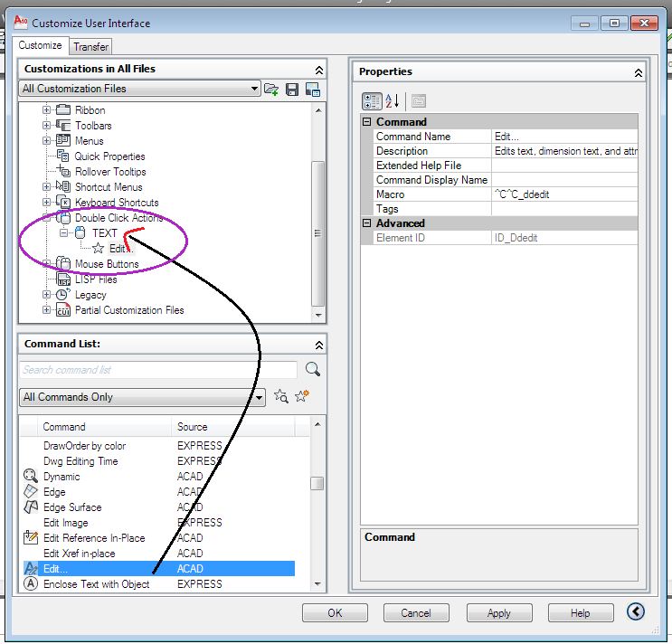Viewport: 672px width, 644px height.
Task: Click the Search command list field
Action: pyautogui.click(x=158, y=370)
